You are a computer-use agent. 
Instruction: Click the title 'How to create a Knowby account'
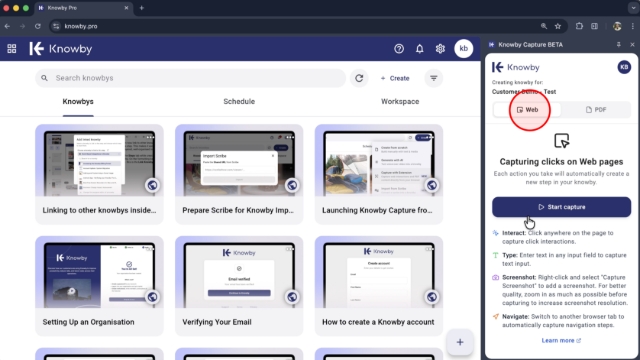pos(378,322)
